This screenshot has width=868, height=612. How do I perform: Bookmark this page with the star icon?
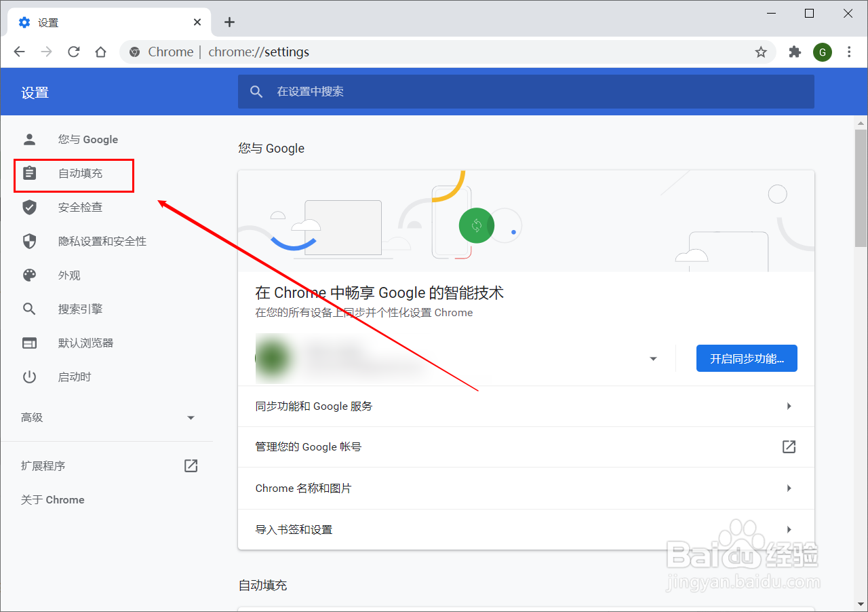pos(761,52)
